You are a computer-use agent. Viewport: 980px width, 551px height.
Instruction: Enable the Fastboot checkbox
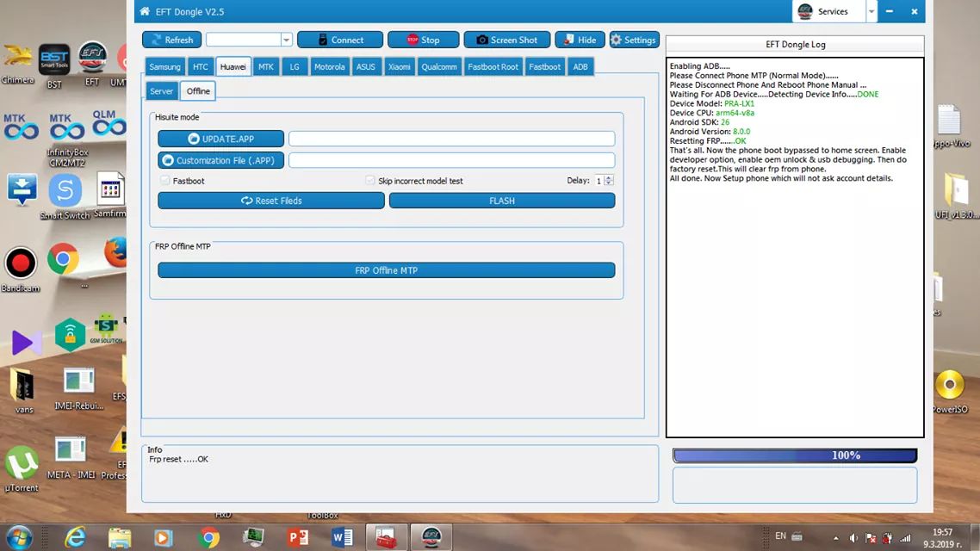point(165,181)
